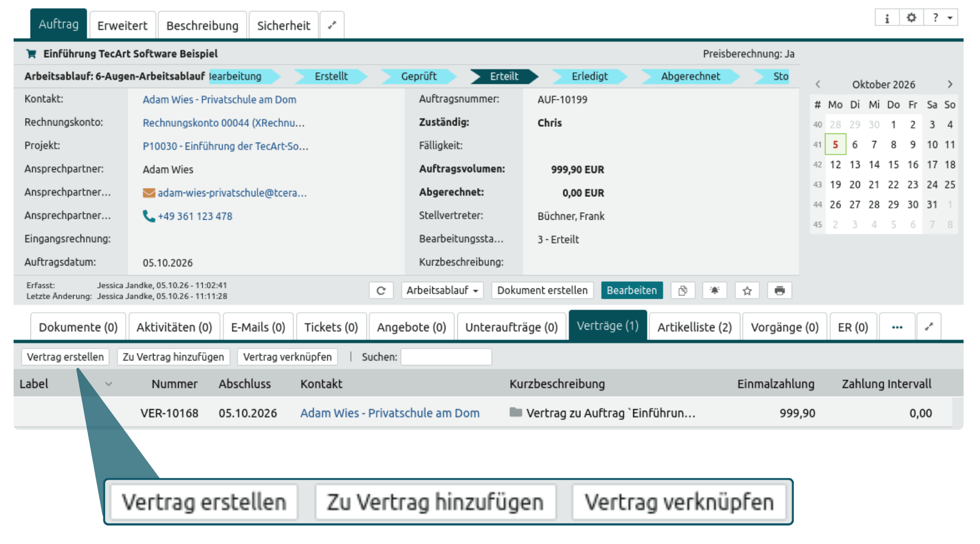Switch to the Beschreibung tab
The image size is (980, 544).
click(203, 25)
